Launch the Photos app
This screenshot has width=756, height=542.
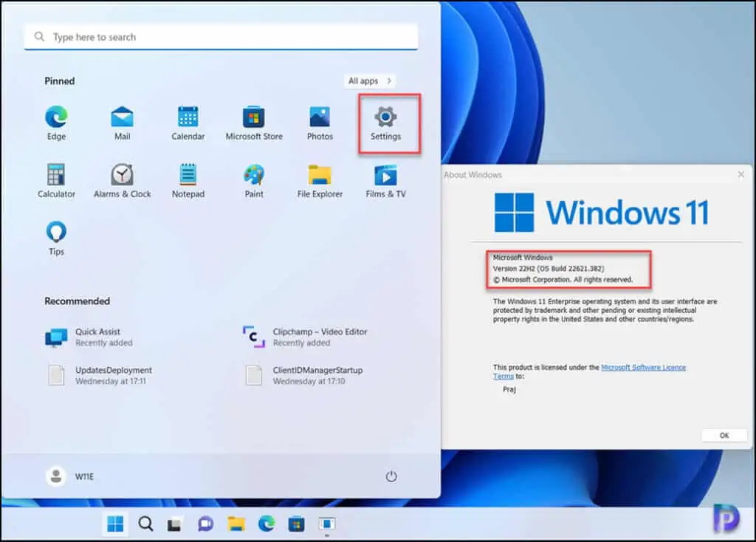(320, 123)
